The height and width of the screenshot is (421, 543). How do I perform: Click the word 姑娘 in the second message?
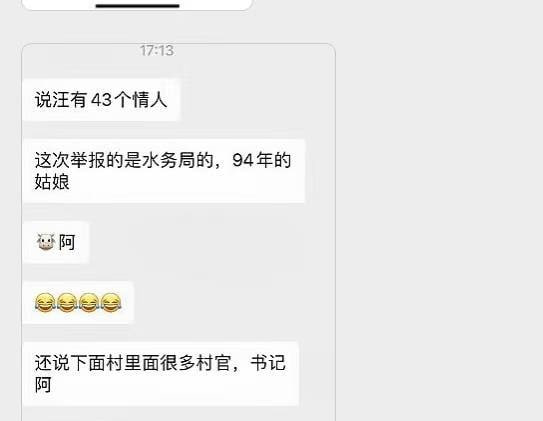pyautogui.click(x=52, y=182)
